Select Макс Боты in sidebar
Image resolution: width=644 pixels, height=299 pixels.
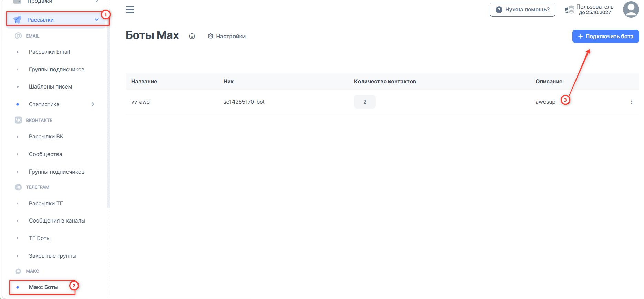pos(43,287)
